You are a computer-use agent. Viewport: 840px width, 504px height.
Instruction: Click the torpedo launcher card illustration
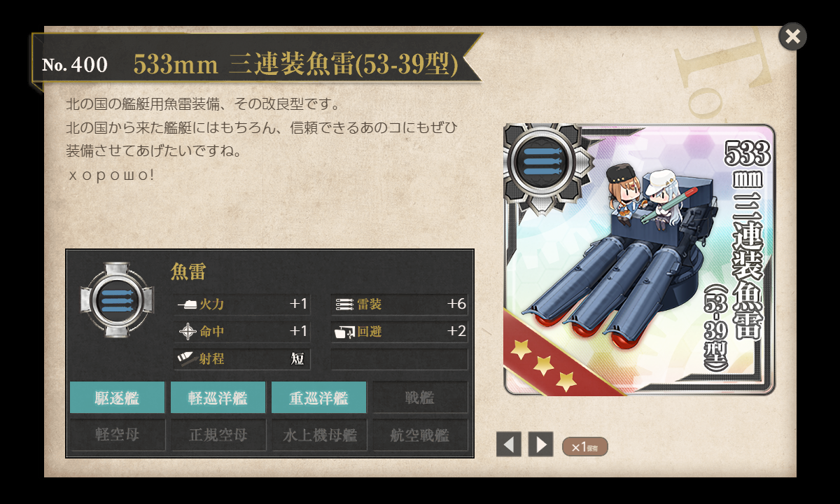(639, 260)
